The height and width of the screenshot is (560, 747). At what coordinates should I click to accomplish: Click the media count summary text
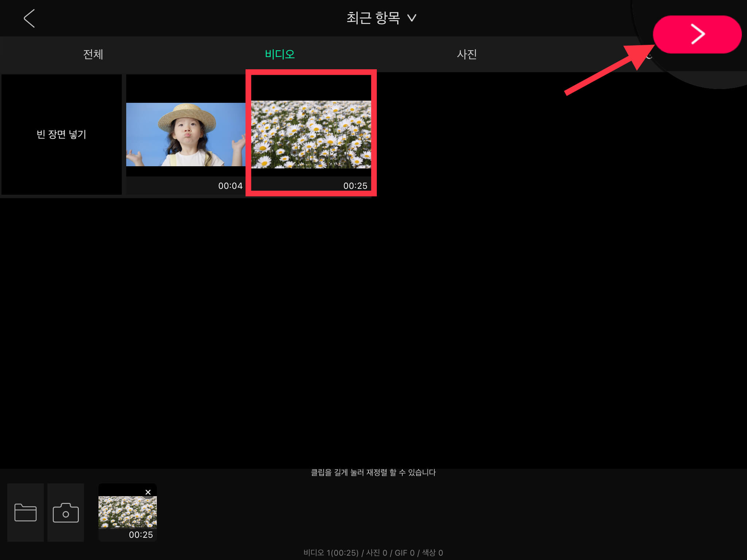tap(373, 553)
